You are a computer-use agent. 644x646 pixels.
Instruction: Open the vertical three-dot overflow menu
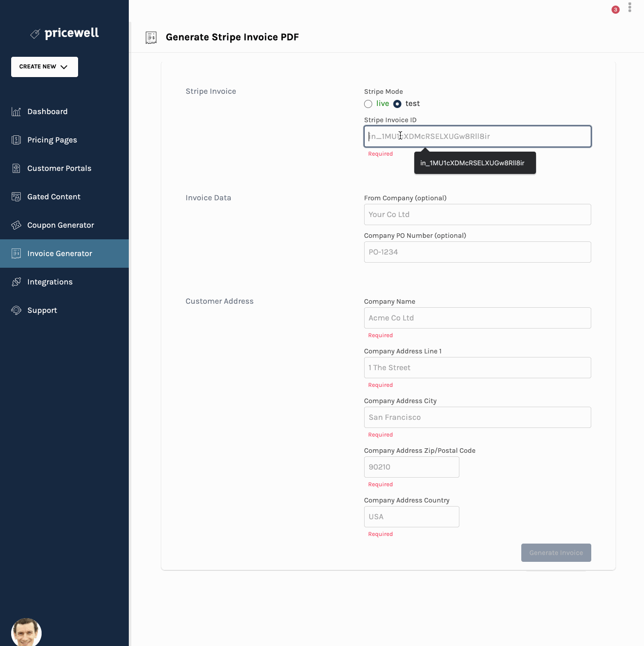(630, 8)
